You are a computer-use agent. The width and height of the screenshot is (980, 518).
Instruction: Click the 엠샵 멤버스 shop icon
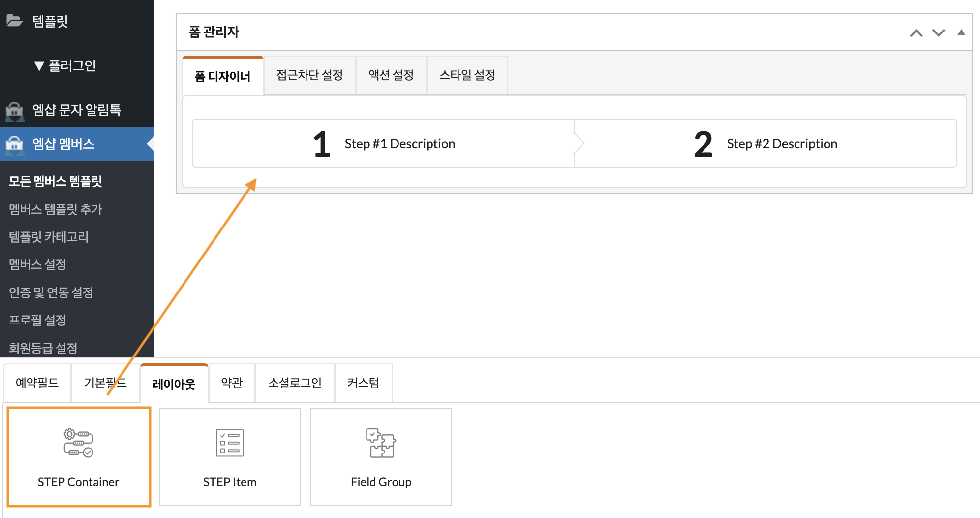14,144
